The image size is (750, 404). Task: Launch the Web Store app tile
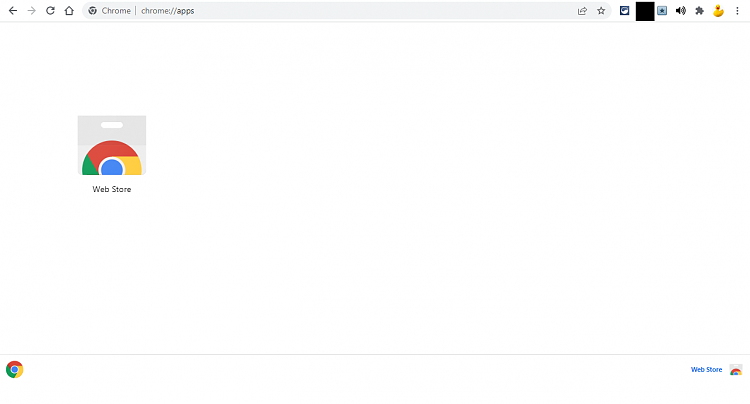pyautogui.click(x=112, y=145)
